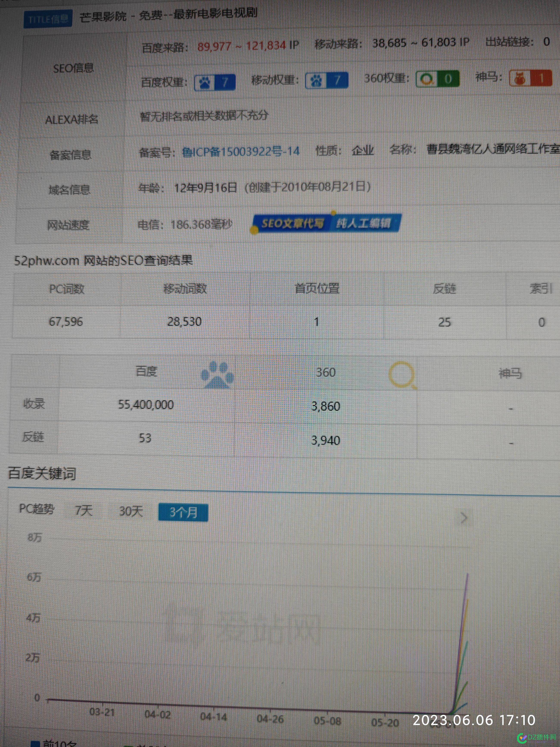The width and height of the screenshot is (560, 747).
Task: Click the 03-21 date on chart axis
Action: [102, 712]
